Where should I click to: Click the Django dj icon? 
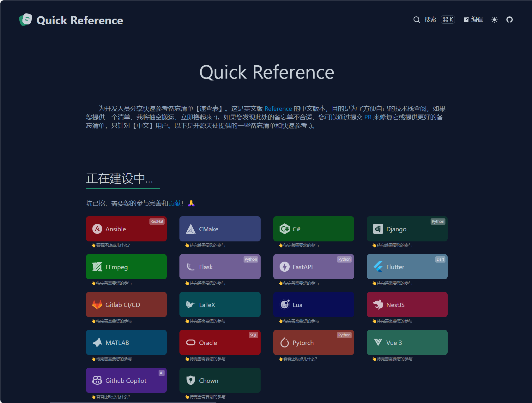point(378,229)
